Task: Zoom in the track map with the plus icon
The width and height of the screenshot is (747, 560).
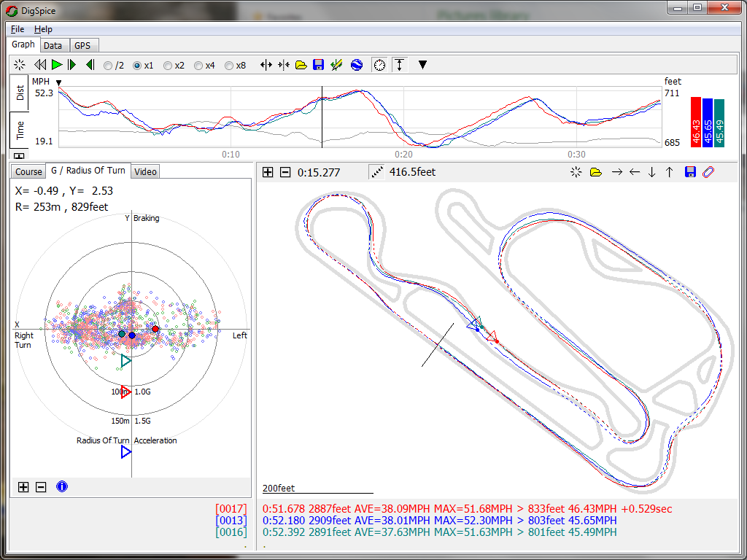Action: 268,172
